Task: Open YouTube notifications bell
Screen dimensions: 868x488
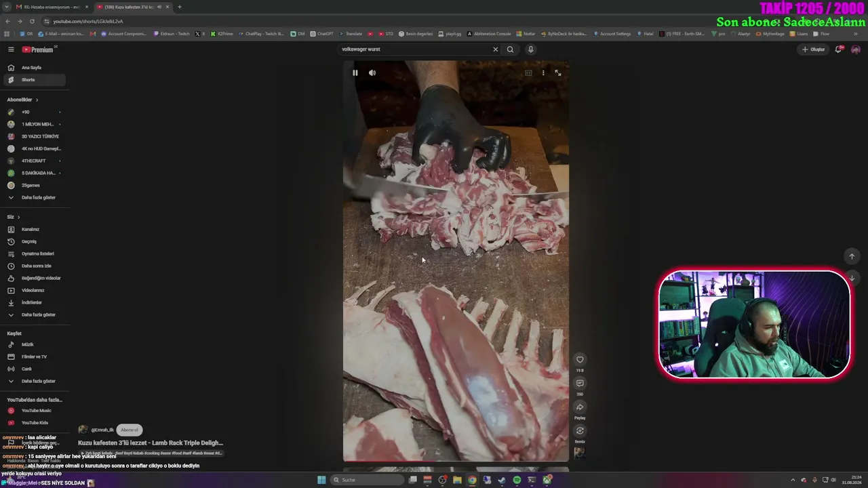Action: tap(838, 49)
